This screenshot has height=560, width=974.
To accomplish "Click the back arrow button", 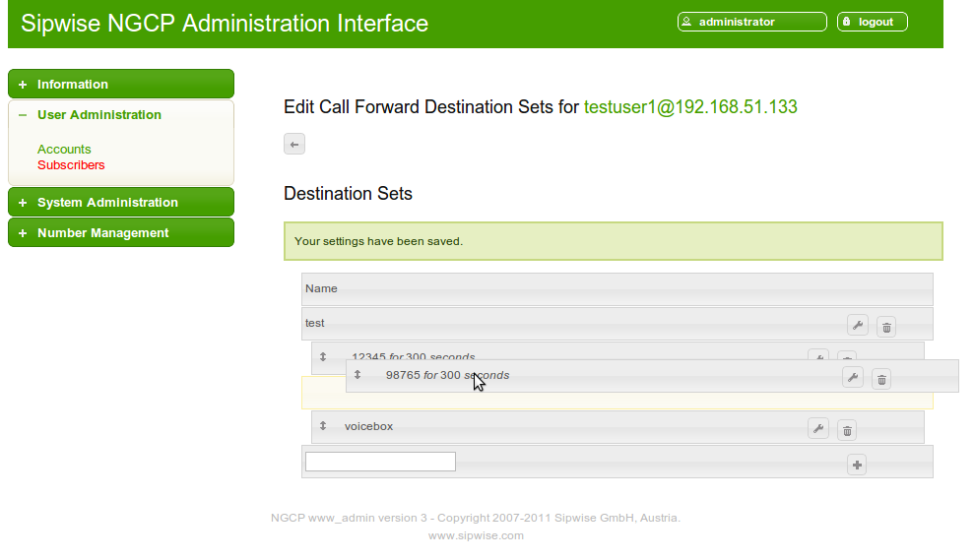I will 294,144.
